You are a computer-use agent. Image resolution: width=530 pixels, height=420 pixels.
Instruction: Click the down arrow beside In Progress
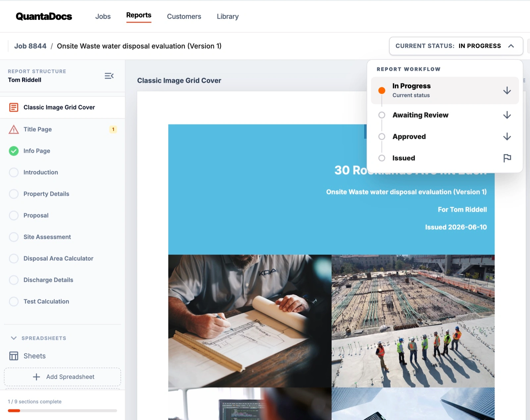coord(507,90)
